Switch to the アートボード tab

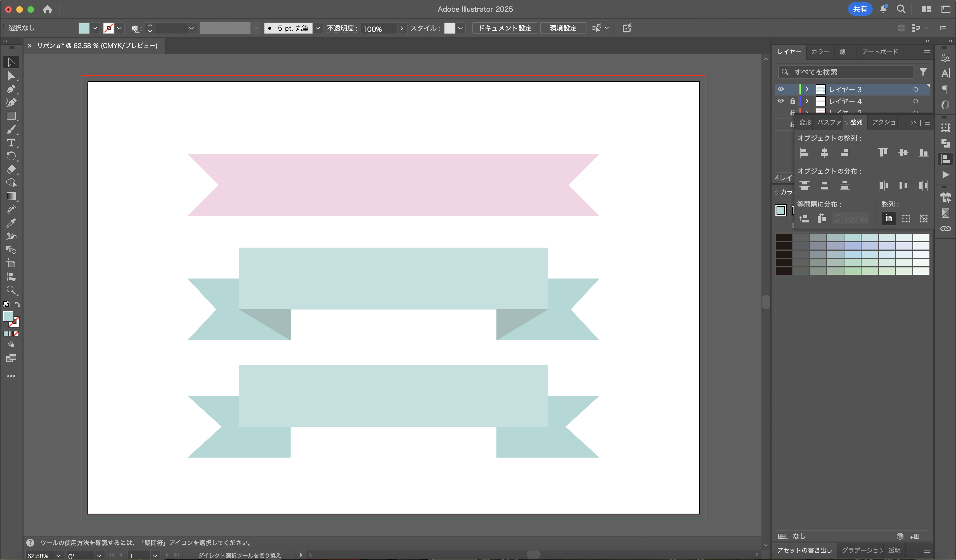[880, 52]
